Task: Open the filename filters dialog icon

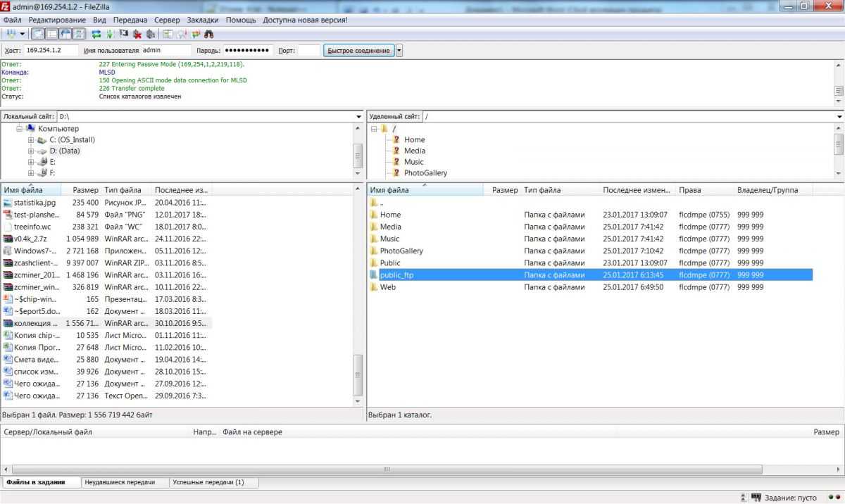Action: pos(168,34)
